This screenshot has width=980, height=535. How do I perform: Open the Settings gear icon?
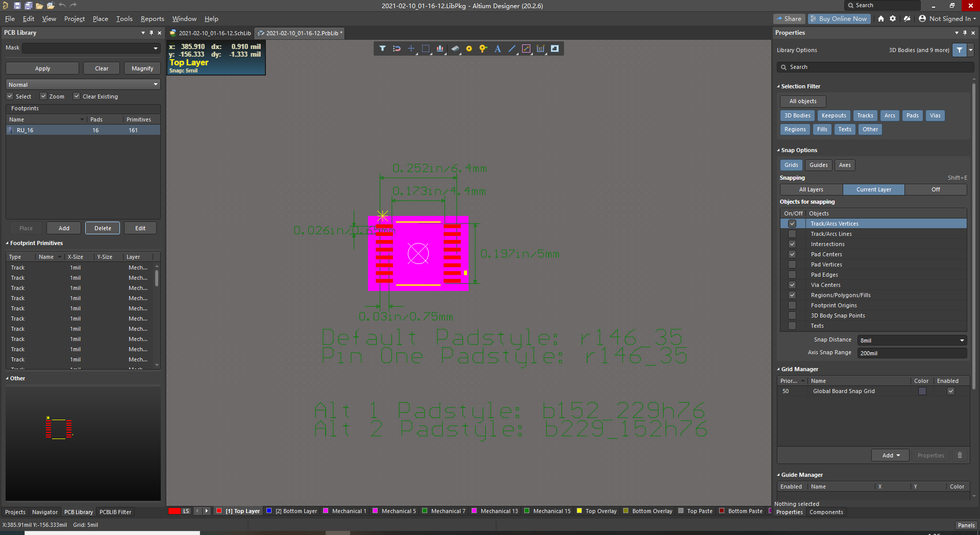coord(893,18)
